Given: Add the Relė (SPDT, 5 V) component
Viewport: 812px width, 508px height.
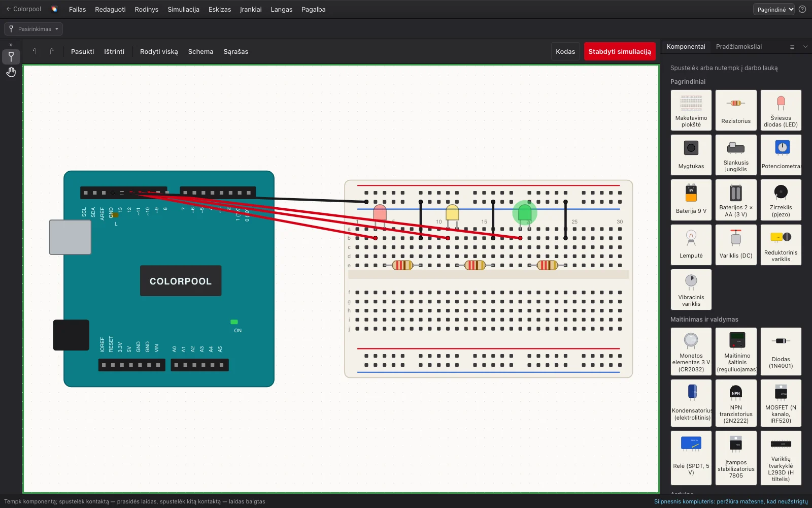Looking at the screenshot, I should 691,458.
